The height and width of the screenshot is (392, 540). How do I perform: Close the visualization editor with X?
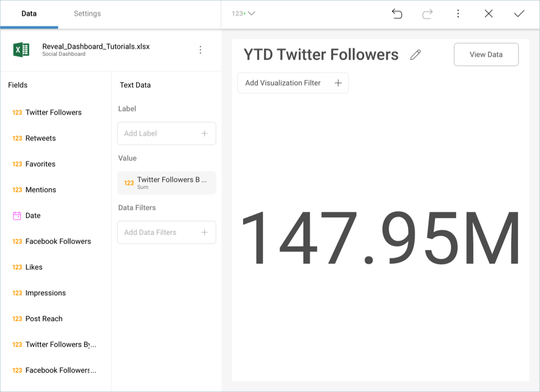click(x=488, y=14)
